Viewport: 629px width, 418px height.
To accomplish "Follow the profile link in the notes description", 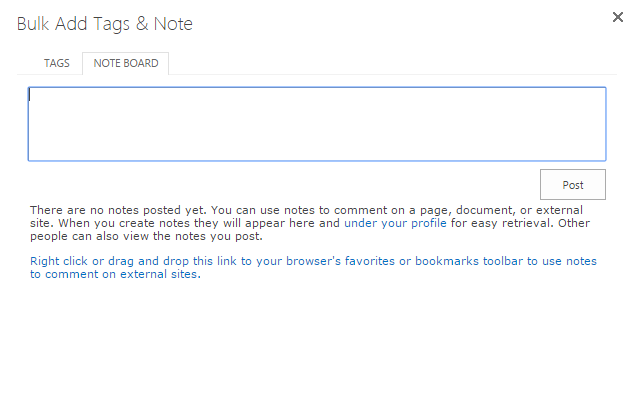I will pos(395,223).
